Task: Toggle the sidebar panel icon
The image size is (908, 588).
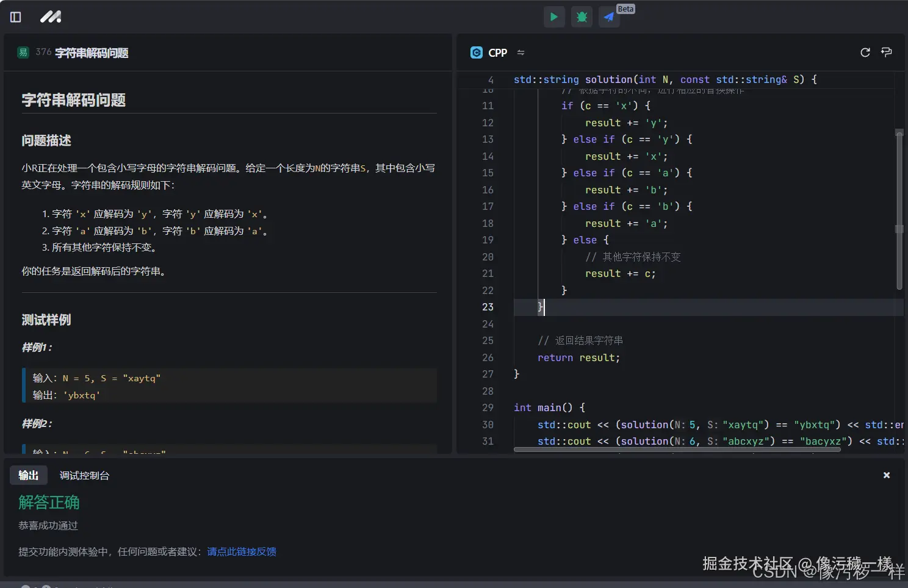Action: (16, 17)
